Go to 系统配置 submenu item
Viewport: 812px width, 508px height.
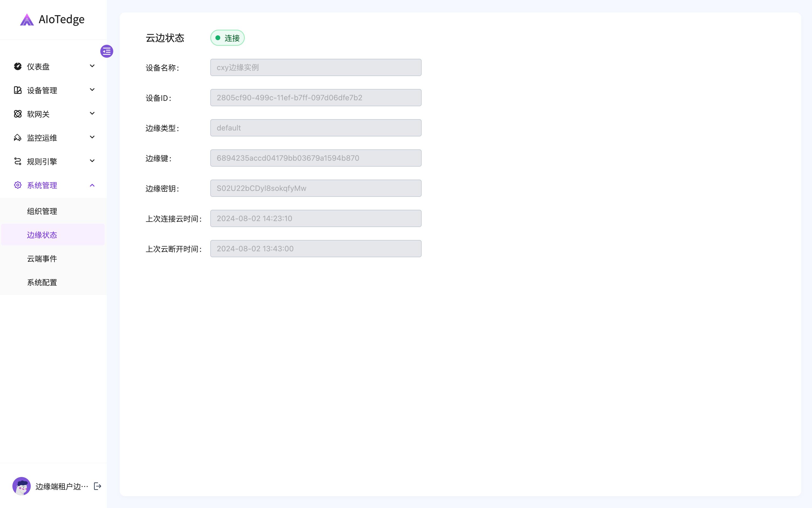click(42, 283)
